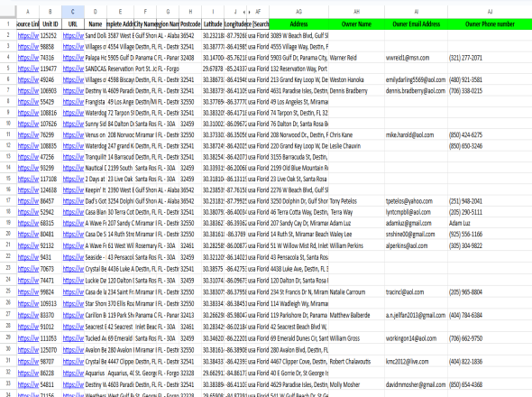Screen dimensions: 532x397
Task: Select email adamluz@gmail.com
Action: 417,223
